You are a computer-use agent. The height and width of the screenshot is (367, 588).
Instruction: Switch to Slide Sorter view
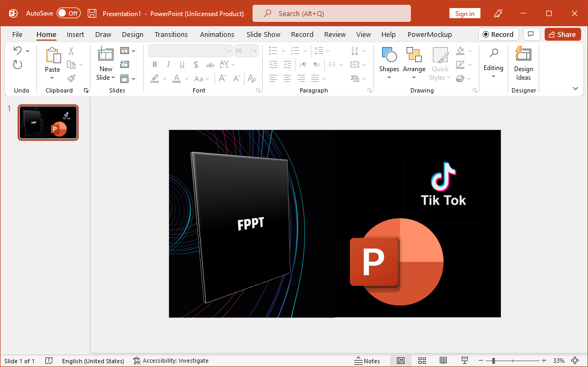(x=422, y=361)
